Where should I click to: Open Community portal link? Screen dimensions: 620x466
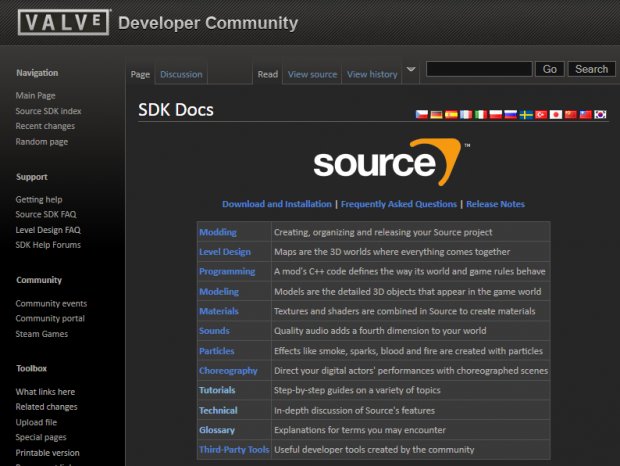[50, 319]
